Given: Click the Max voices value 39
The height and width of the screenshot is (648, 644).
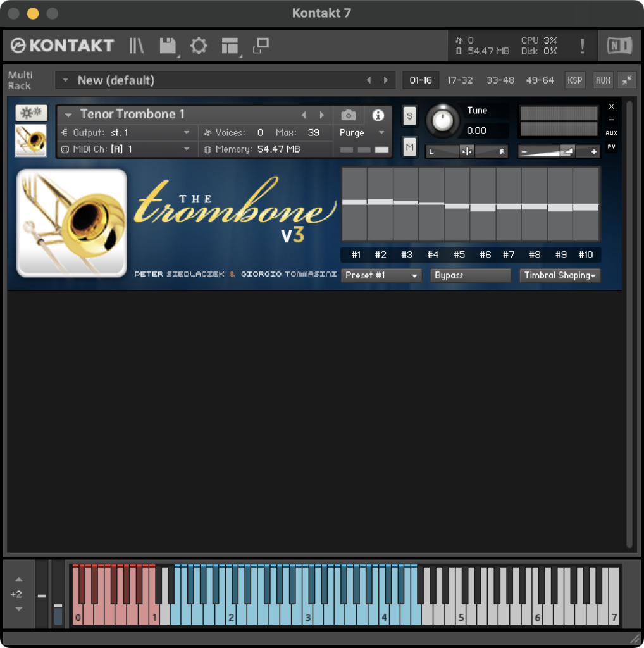Looking at the screenshot, I should pos(314,133).
